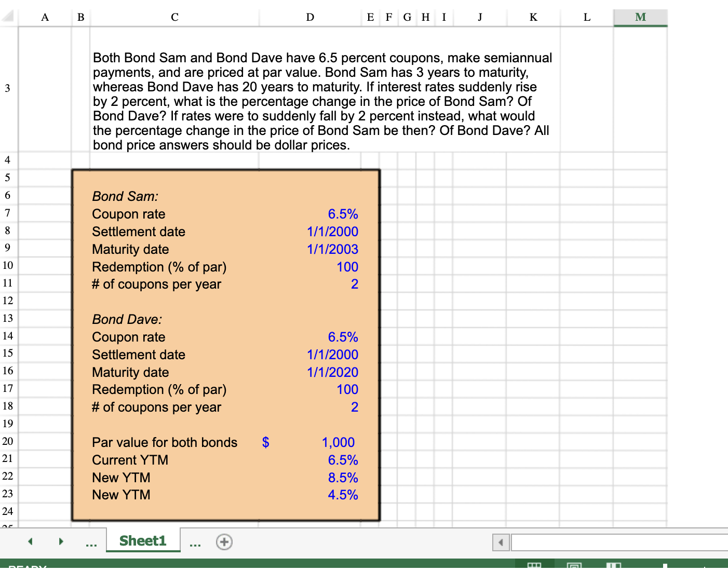Click the previous sheet navigation arrow
This screenshot has height=571, width=728.
(x=30, y=541)
